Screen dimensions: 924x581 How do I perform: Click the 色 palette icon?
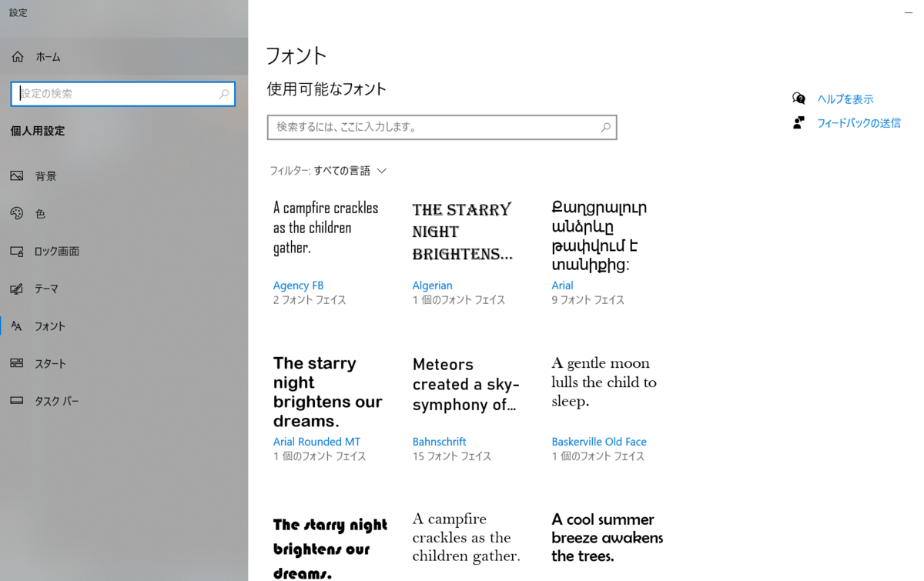point(17,214)
